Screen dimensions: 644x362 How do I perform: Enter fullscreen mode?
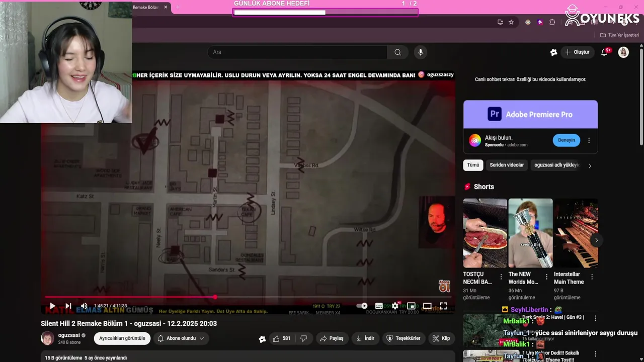[x=443, y=306]
